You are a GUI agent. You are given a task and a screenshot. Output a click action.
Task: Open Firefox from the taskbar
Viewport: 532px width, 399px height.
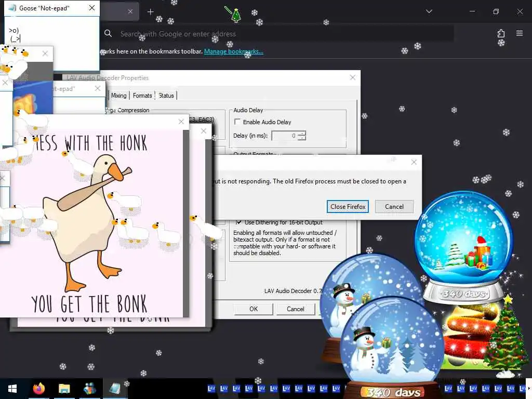pyautogui.click(x=38, y=389)
